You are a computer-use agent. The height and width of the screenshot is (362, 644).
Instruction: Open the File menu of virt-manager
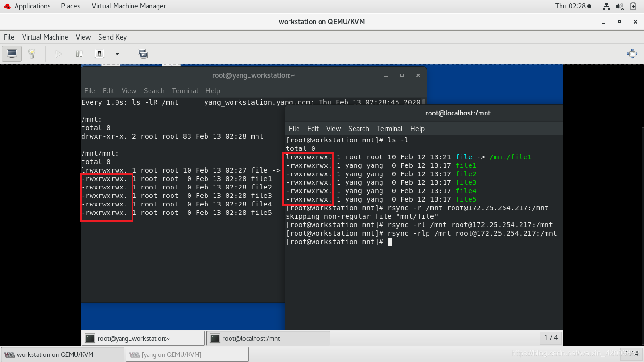tap(9, 37)
